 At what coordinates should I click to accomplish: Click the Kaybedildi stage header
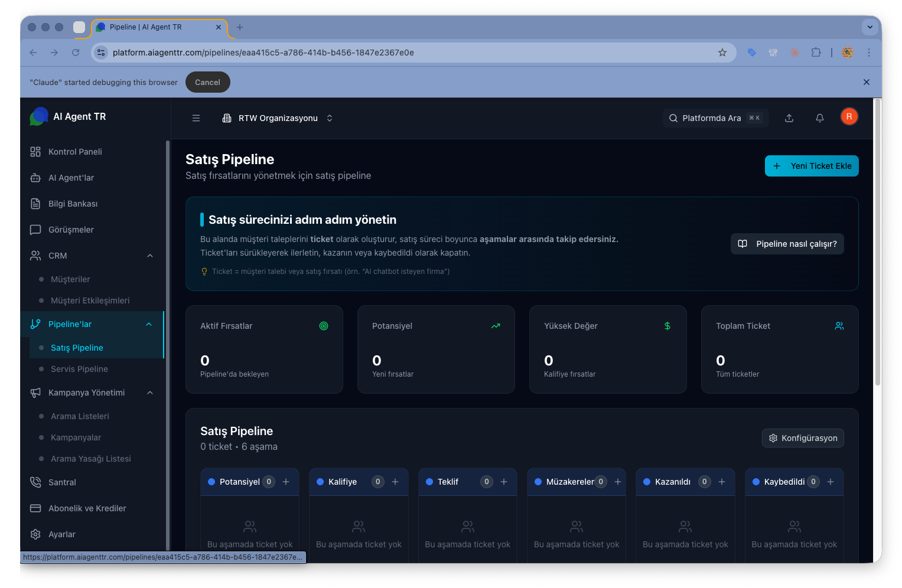(794, 482)
